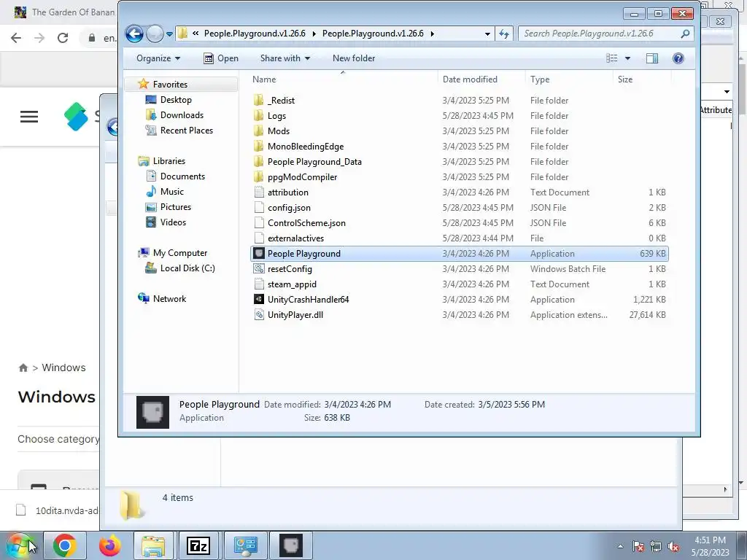
Task: Click the muted volume tray icon
Action: [x=673, y=547]
